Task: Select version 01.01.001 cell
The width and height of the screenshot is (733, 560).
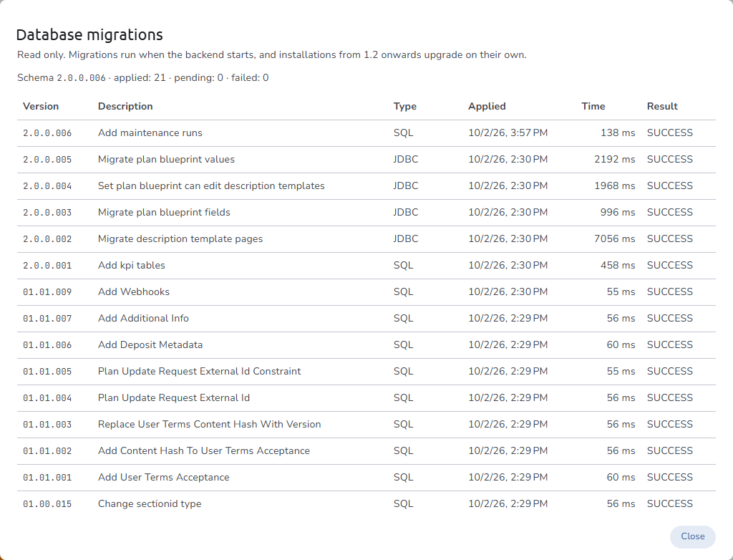Action: coord(47,478)
